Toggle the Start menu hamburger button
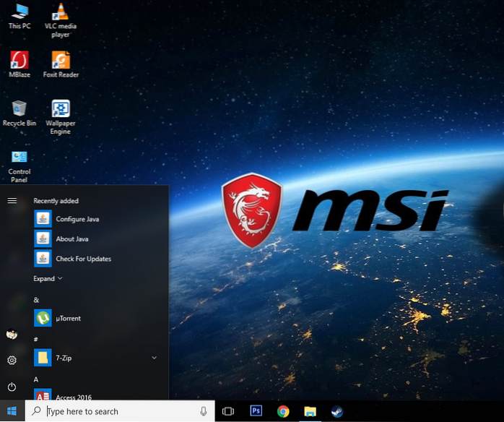The image size is (504, 422). pos(12,200)
